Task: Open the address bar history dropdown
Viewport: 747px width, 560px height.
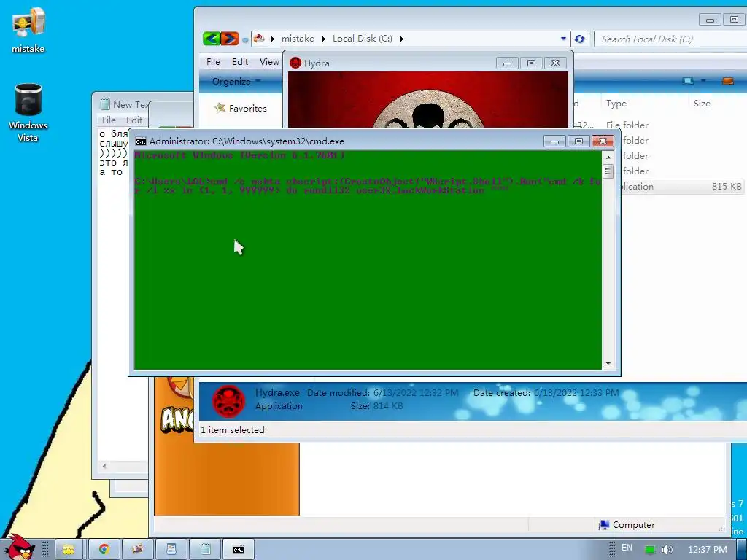Action: (563, 39)
